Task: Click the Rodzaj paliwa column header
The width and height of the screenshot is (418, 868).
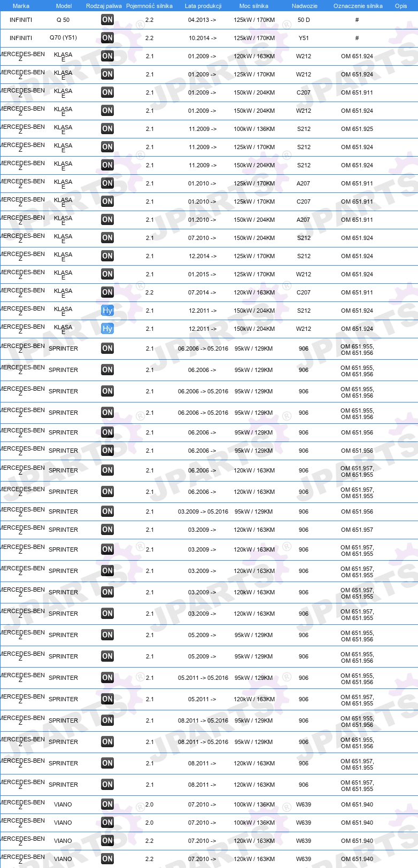Action: pos(104,6)
